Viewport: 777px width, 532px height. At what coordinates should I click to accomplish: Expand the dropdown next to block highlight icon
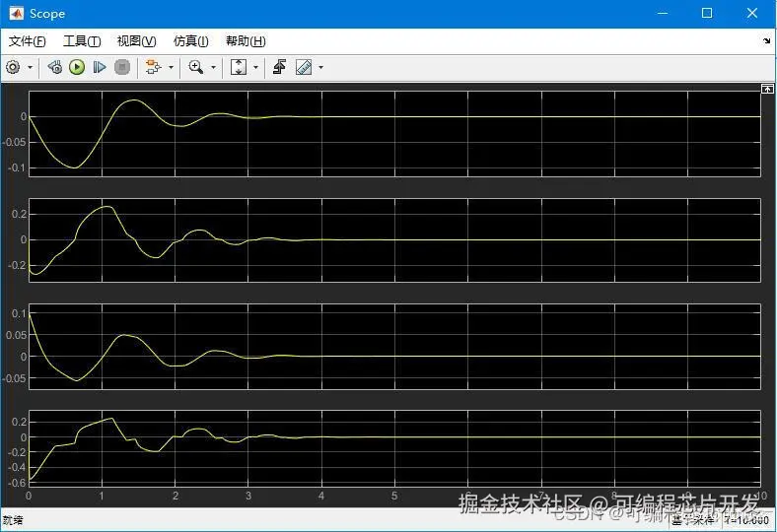pos(171,67)
